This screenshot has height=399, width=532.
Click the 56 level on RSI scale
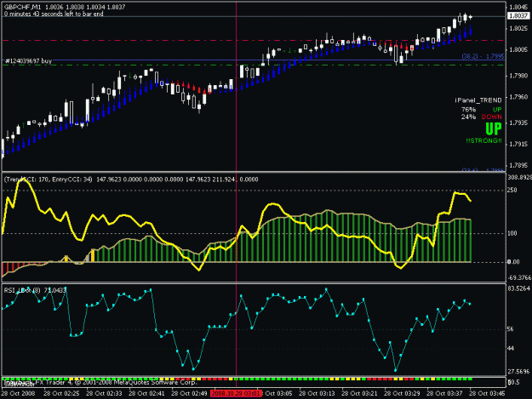click(x=511, y=329)
